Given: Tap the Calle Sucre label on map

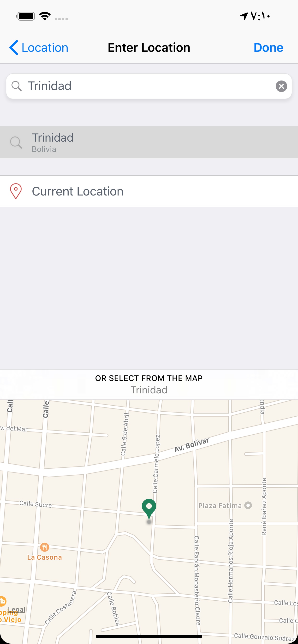Looking at the screenshot, I should pos(36,504).
